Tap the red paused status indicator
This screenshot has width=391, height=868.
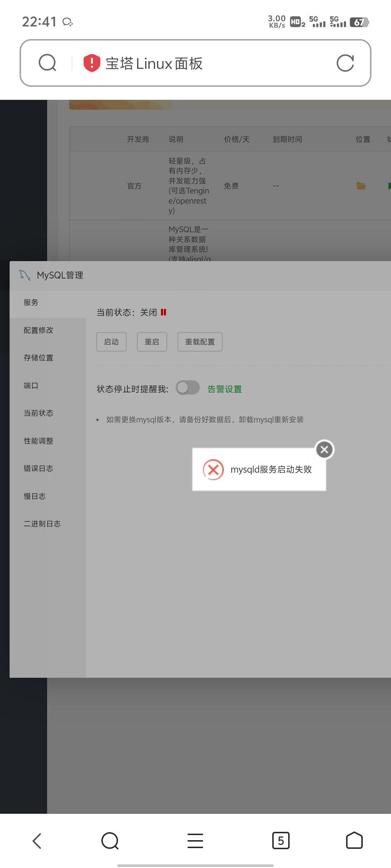164,312
